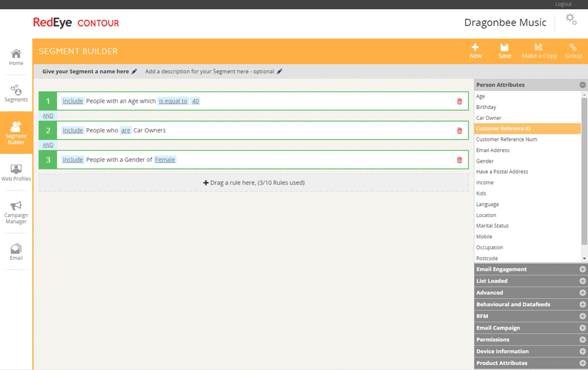The width and height of the screenshot is (588, 370).
Task: Click the New segment plus icon
Action: [475, 48]
